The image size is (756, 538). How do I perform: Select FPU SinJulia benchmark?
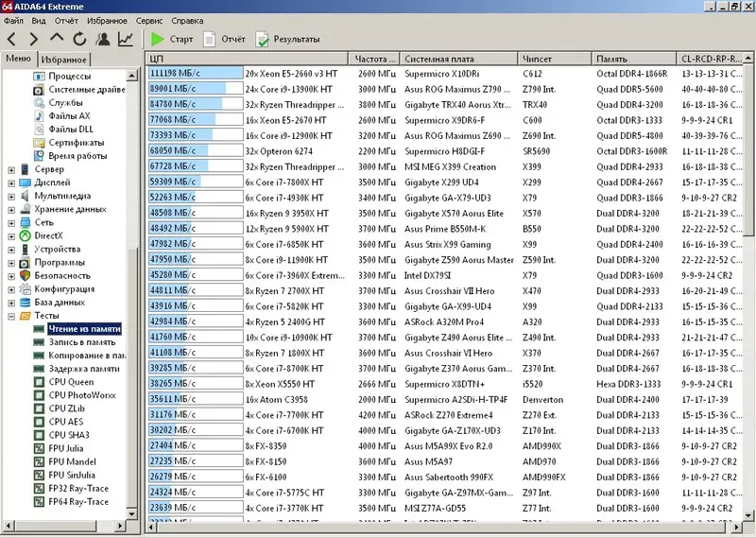click(x=72, y=475)
